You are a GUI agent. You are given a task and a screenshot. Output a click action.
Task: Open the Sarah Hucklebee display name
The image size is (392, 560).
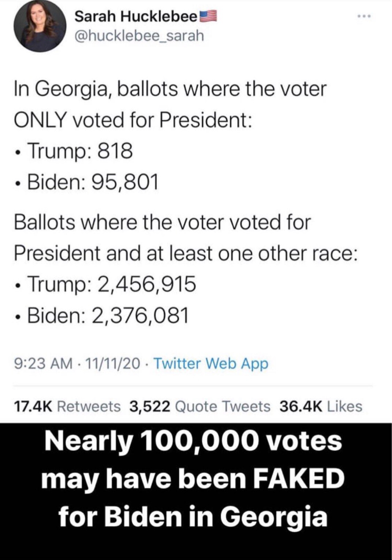pos(136,16)
